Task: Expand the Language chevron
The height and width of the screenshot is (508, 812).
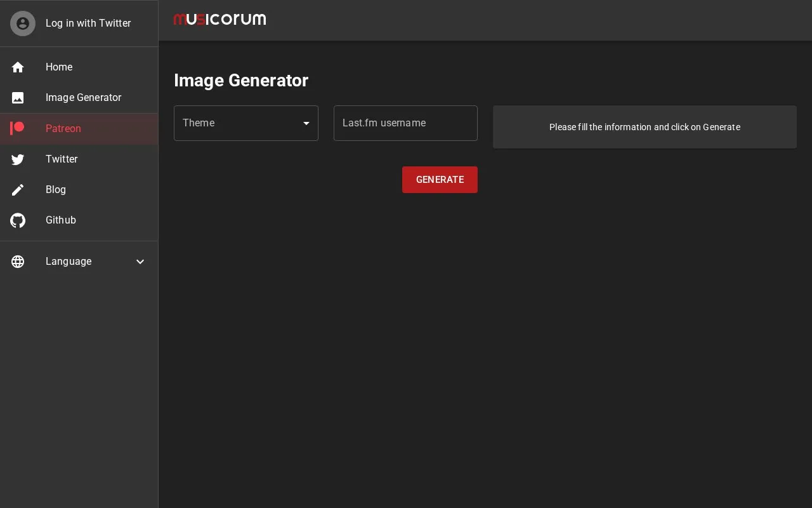Action: [x=140, y=262]
